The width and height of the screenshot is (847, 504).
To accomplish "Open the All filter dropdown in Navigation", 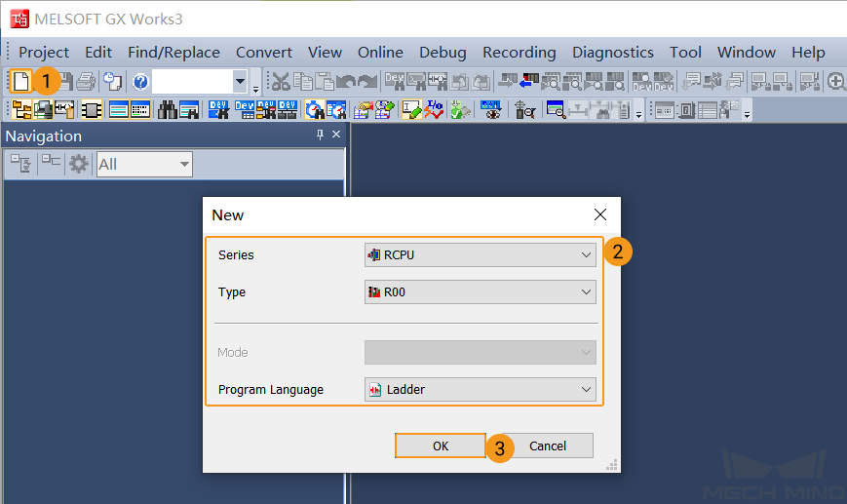I will [144, 164].
